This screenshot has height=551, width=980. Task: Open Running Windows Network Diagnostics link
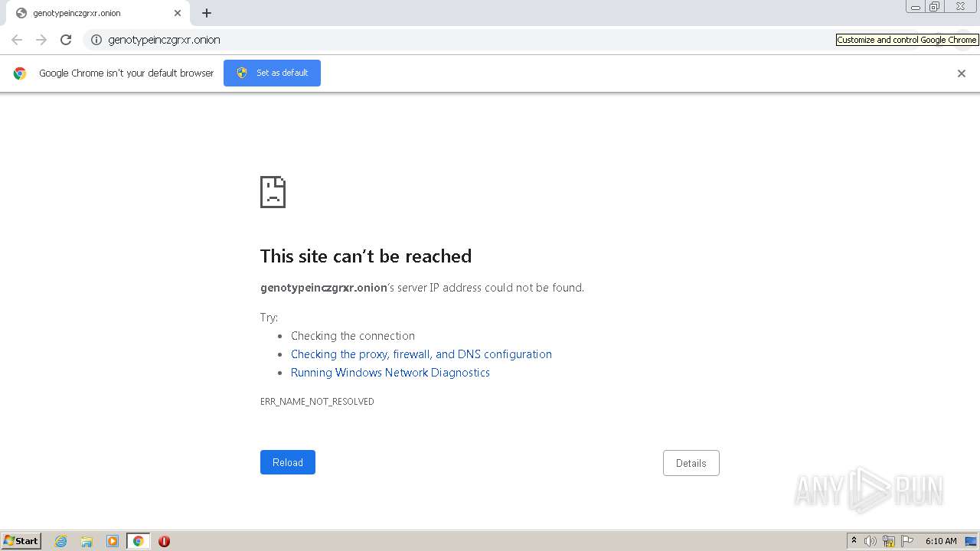390,373
